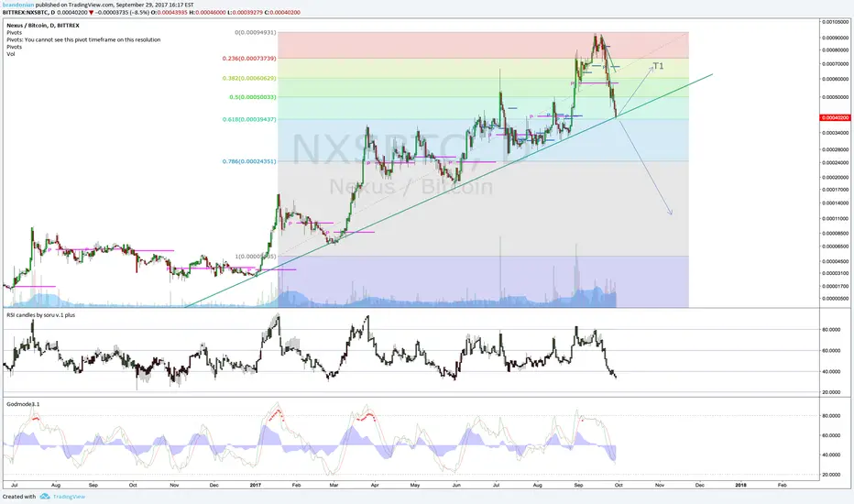Click the -0.00003735 (-8.5%) change value
Viewport: 854px width, 504px height.
(122, 12)
